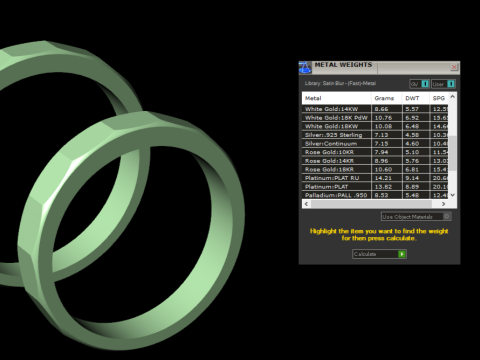The width and height of the screenshot is (480, 360).
Task: Select the Silver:.925 Sterling row
Action: (x=375, y=135)
